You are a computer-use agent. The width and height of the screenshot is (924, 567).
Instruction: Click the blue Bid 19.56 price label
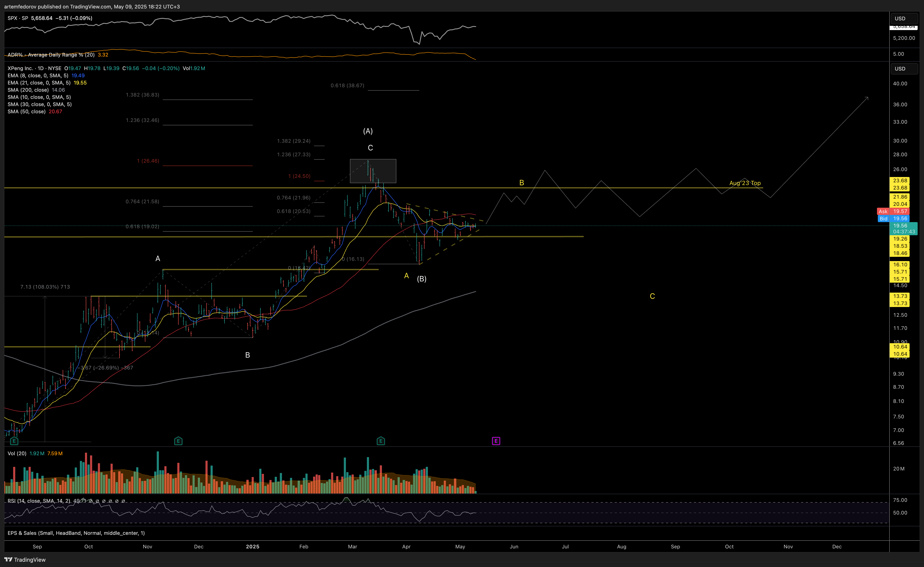(x=893, y=219)
